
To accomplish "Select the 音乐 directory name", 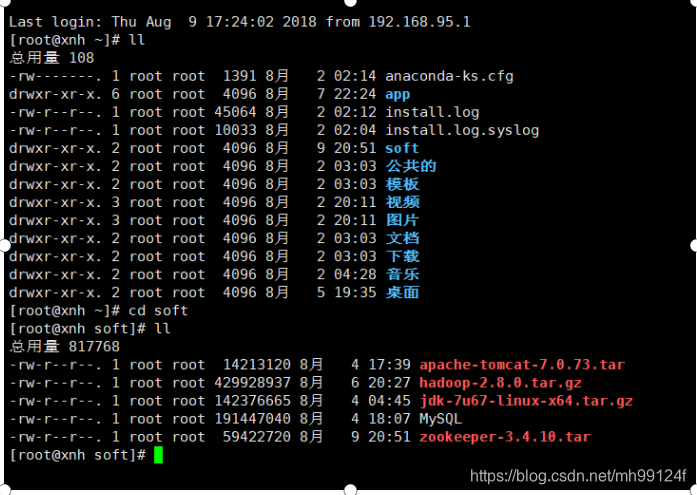I will tap(402, 275).
